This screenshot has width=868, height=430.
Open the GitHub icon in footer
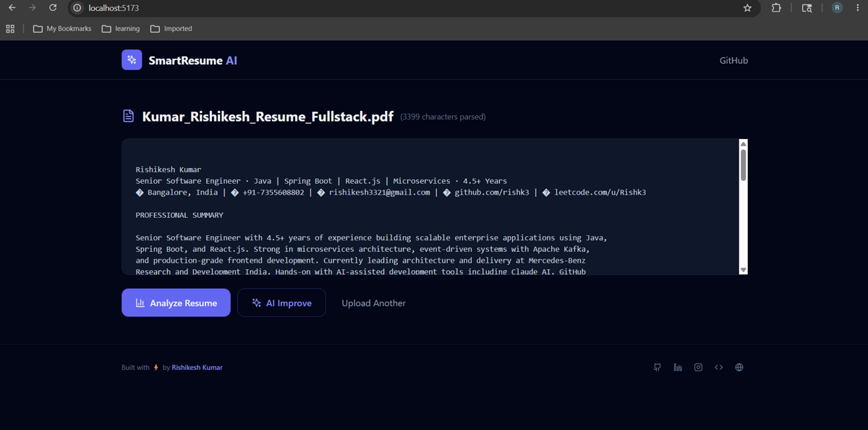tap(658, 368)
